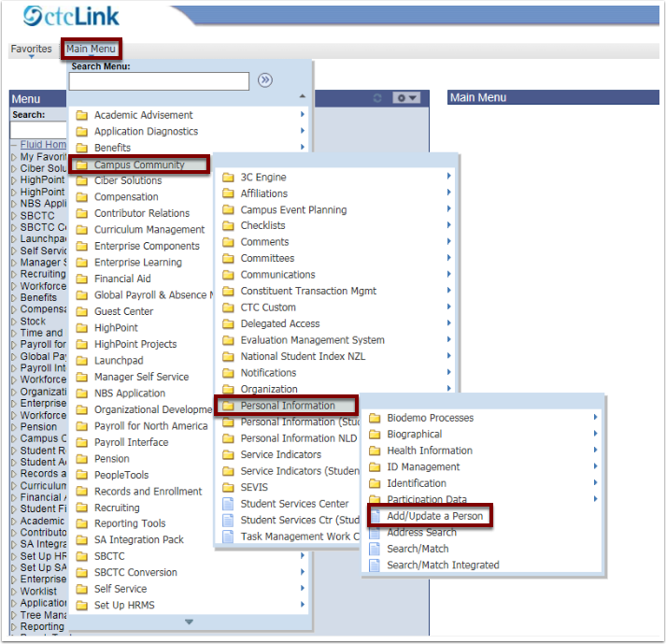
Task: Click the Biodemo Processes folder icon
Action: coord(375,419)
